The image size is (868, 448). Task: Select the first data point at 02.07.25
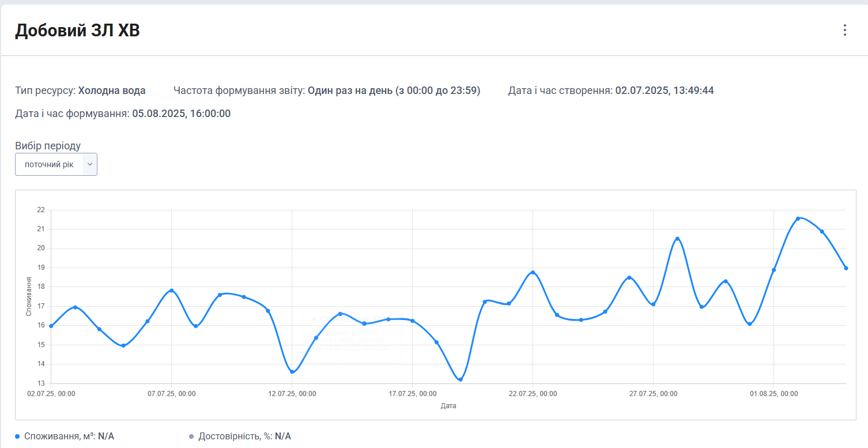pos(51,326)
